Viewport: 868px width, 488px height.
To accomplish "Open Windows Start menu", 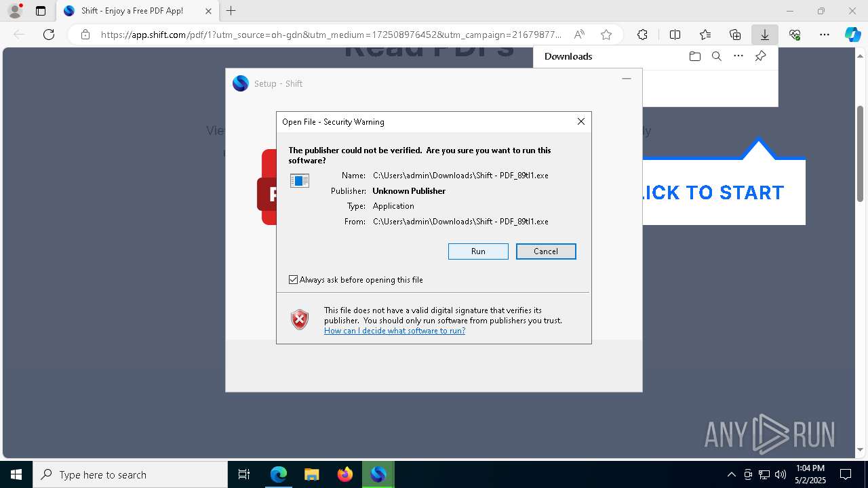I will pyautogui.click(x=16, y=474).
